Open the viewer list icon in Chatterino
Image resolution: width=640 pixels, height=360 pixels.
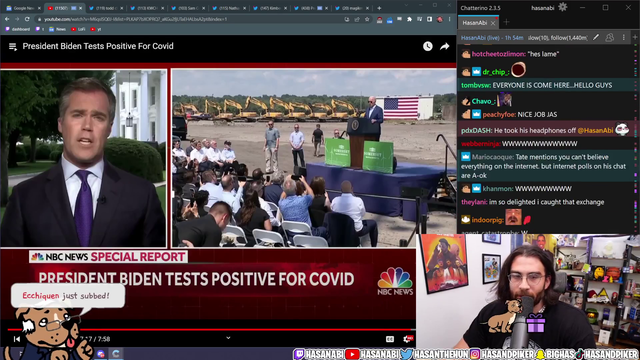coord(610,38)
